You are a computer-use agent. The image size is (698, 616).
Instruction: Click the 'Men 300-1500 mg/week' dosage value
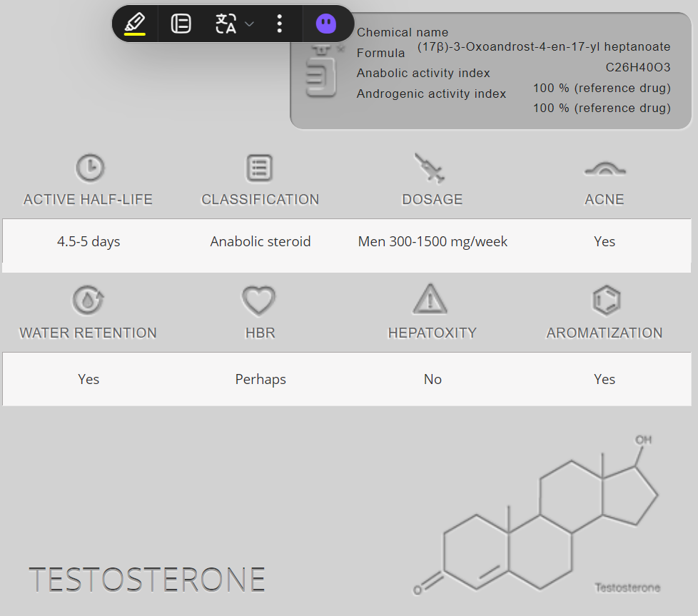click(433, 242)
